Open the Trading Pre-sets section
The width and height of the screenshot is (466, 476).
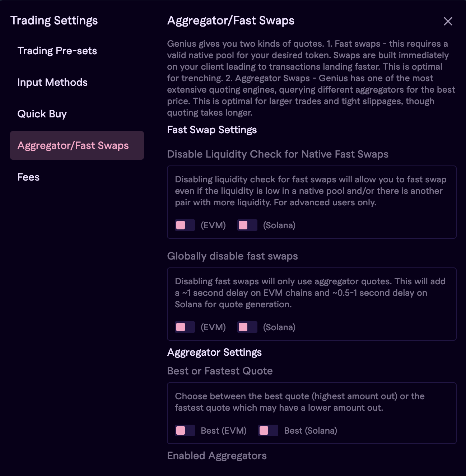(x=57, y=51)
